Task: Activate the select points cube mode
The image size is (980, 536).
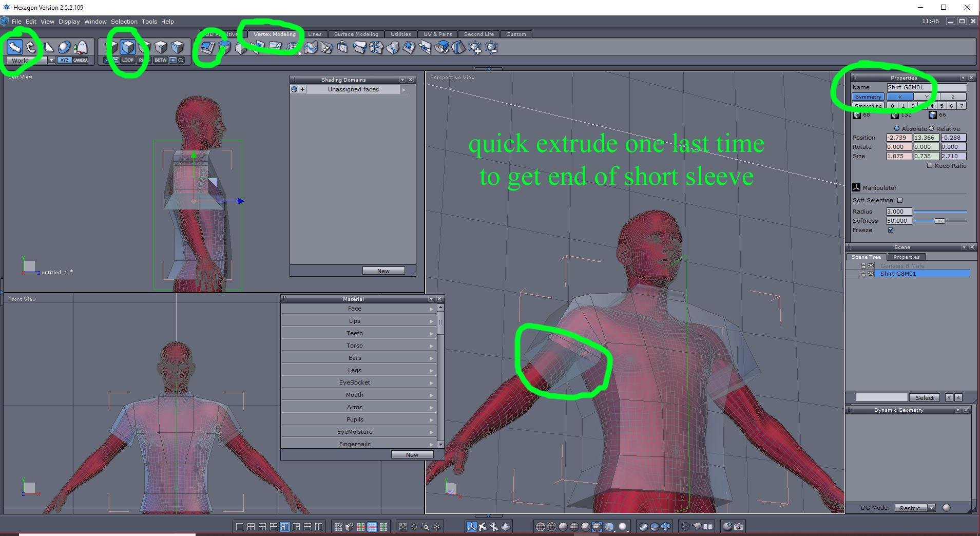Action: pos(161,47)
